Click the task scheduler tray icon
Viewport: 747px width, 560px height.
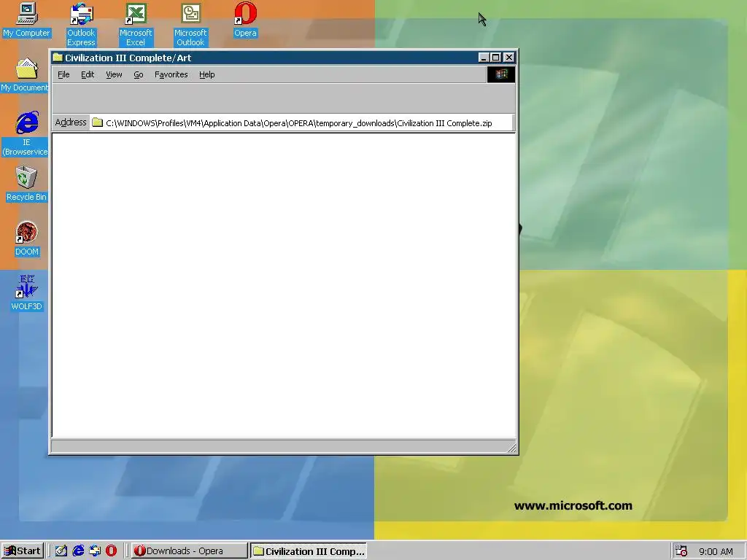[x=681, y=551]
